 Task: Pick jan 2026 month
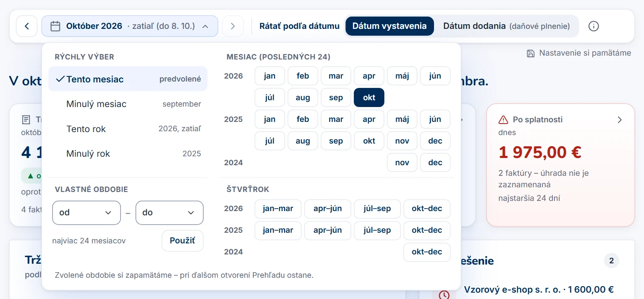(270, 76)
